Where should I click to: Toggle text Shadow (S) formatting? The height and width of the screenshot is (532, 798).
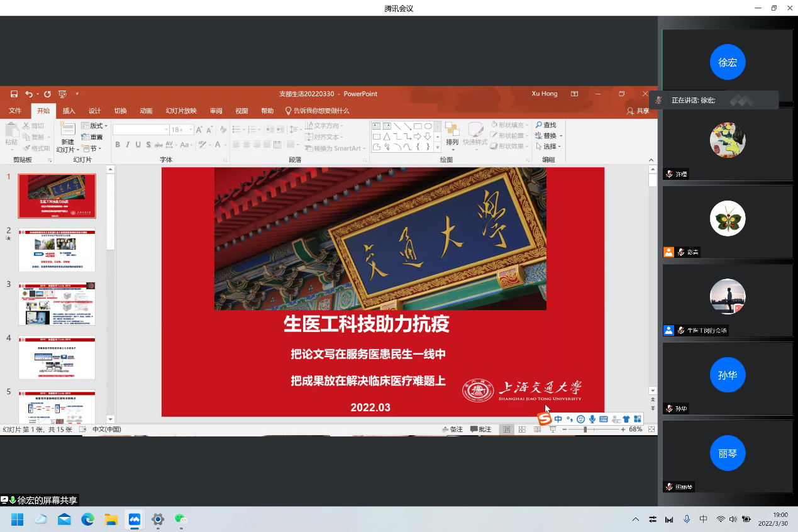pos(148,145)
